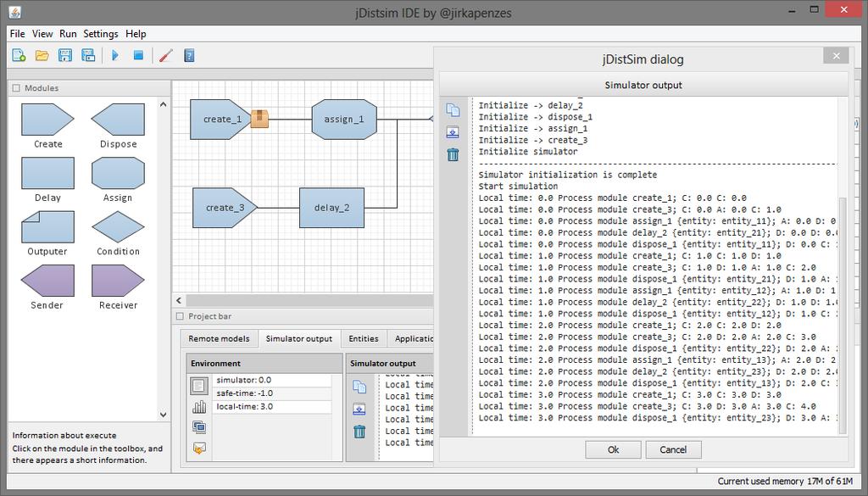Click the monitors icon in Environment panel
Screen dimensions: 868x496
point(199,427)
